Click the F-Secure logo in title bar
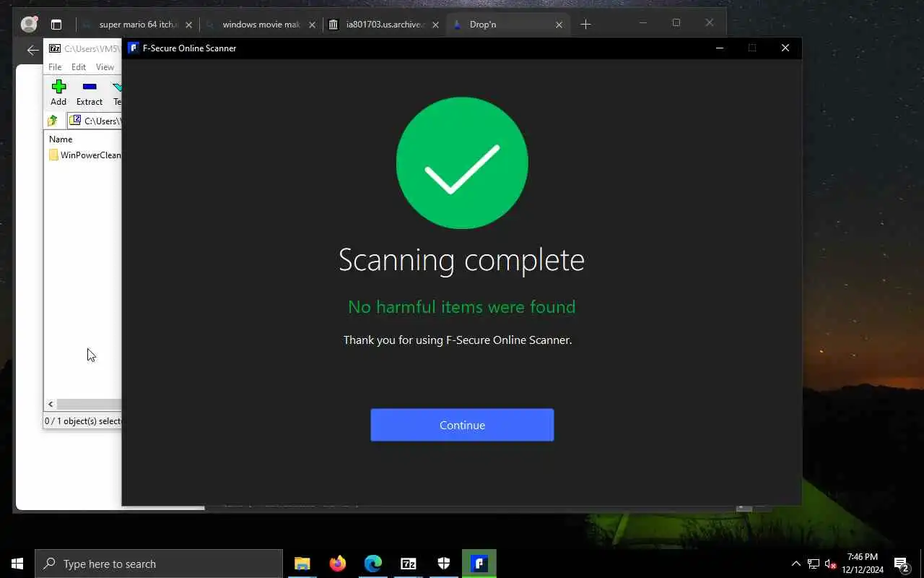The height and width of the screenshot is (578, 924). [x=133, y=48]
